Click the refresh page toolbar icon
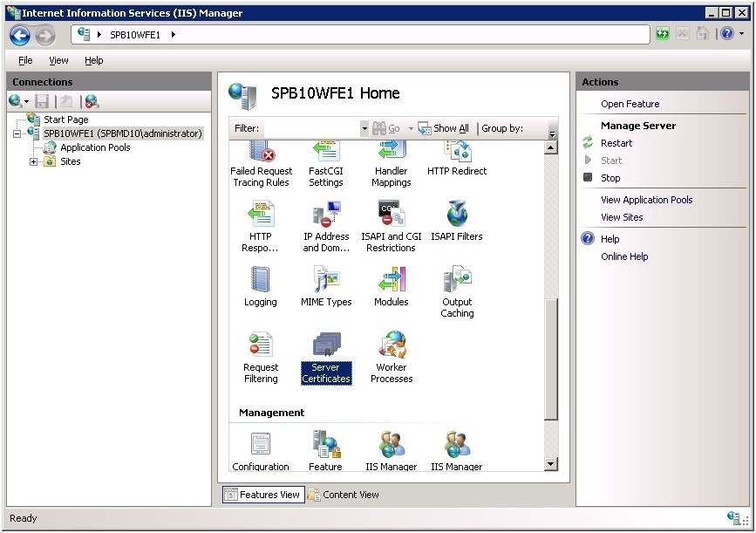Image resolution: width=756 pixels, height=533 pixels. click(x=663, y=34)
